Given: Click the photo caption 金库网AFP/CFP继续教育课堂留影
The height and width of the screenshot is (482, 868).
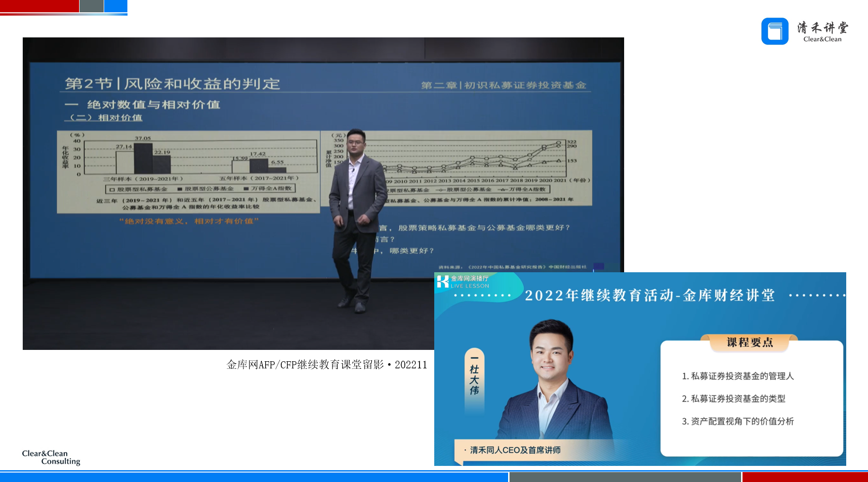Looking at the screenshot, I should pos(327,365).
